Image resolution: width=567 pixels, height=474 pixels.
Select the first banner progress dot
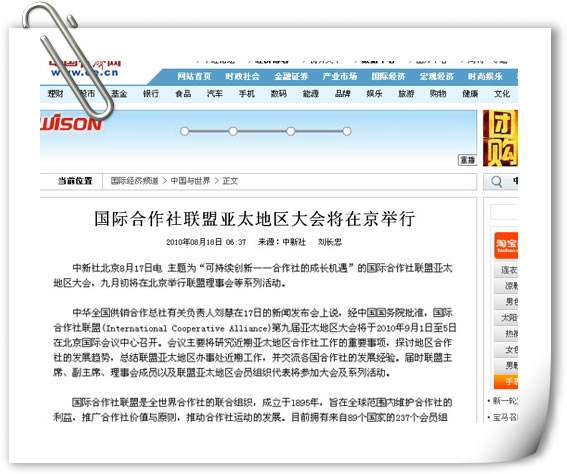[184, 131]
